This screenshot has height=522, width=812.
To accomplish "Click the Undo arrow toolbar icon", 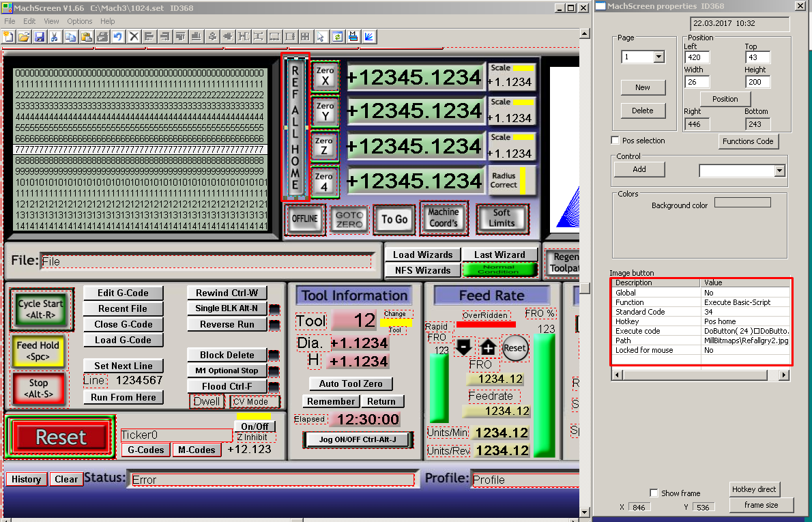I will (x=118, y=37).
